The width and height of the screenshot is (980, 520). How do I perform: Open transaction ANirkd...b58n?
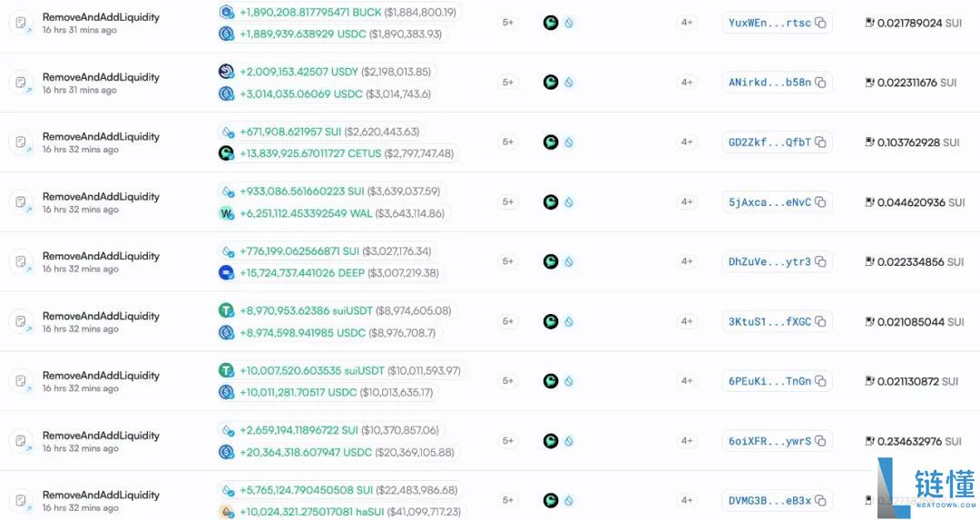click(x=769, y=83)
